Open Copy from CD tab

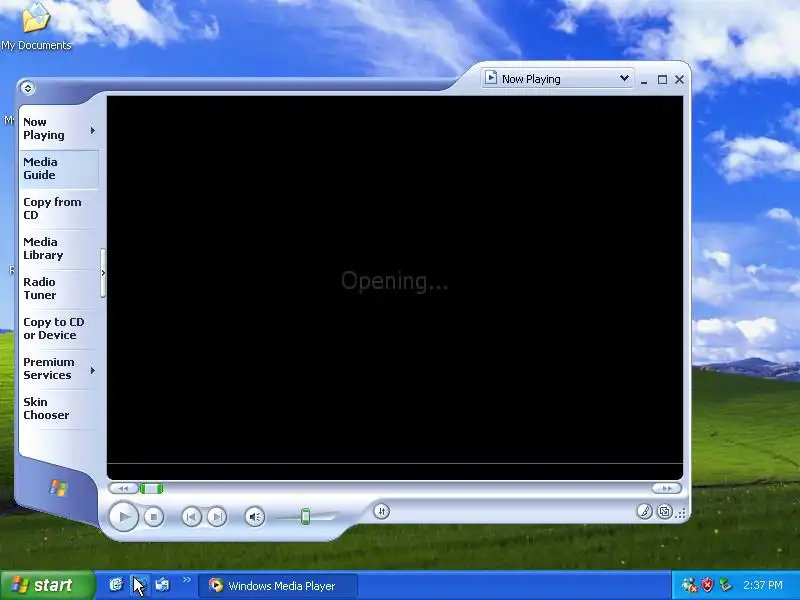coord(59,208)
